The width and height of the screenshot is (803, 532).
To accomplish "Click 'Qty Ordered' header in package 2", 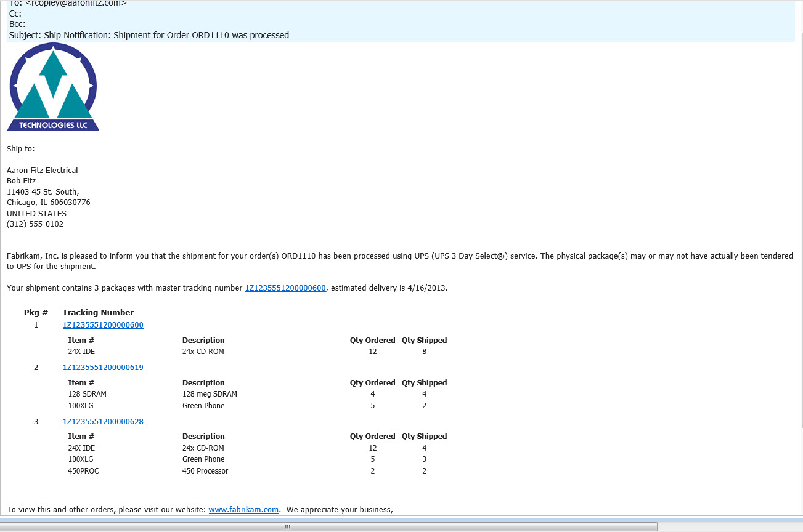I will 373,383.
